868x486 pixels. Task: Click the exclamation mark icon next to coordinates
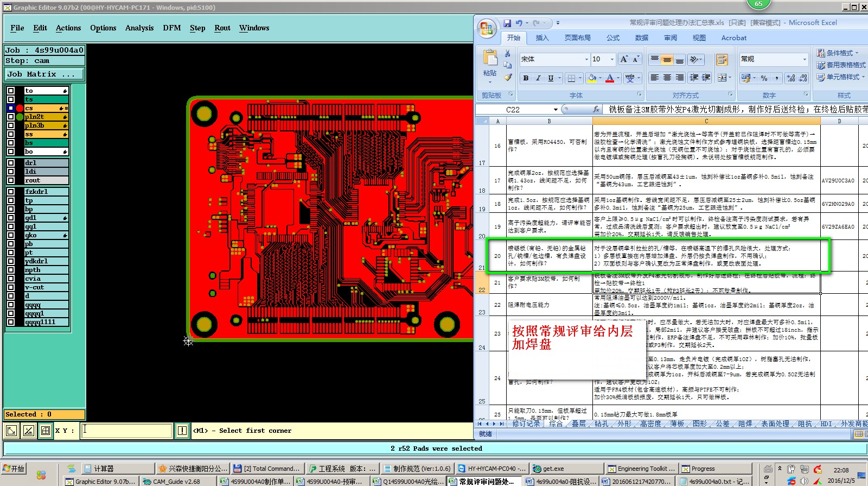[x=182, y=431]
